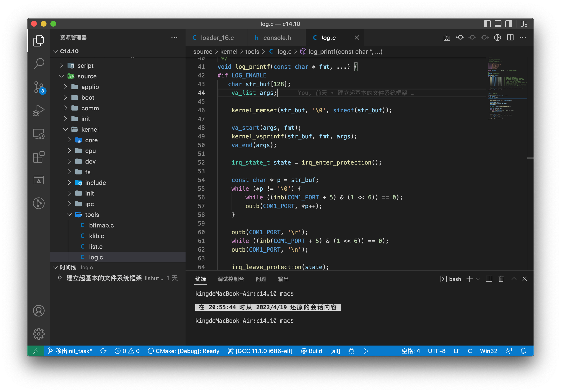Toggle the bottom panel layout button

(x=498, y=24)
